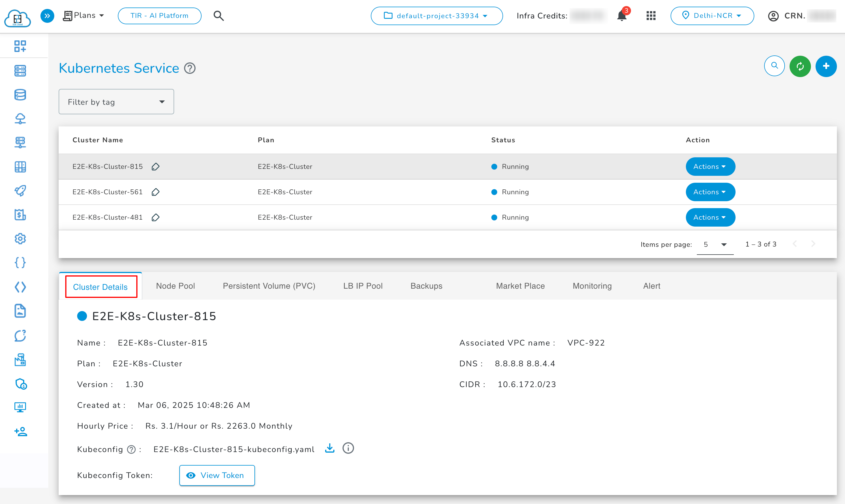Screen dimensions: 845x504
Task: Open load balancer server icon in sidebar
Action: (20, 143)
